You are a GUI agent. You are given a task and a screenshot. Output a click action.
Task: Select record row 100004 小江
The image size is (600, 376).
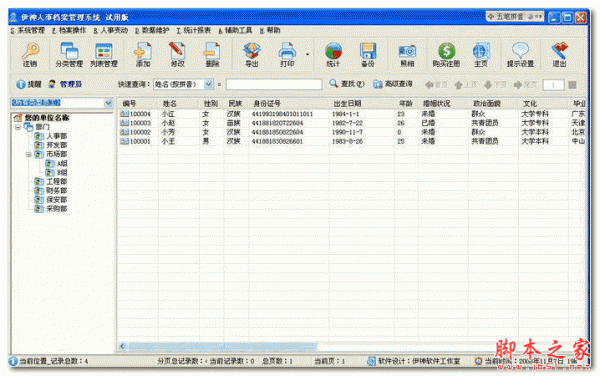click(351, 114)
